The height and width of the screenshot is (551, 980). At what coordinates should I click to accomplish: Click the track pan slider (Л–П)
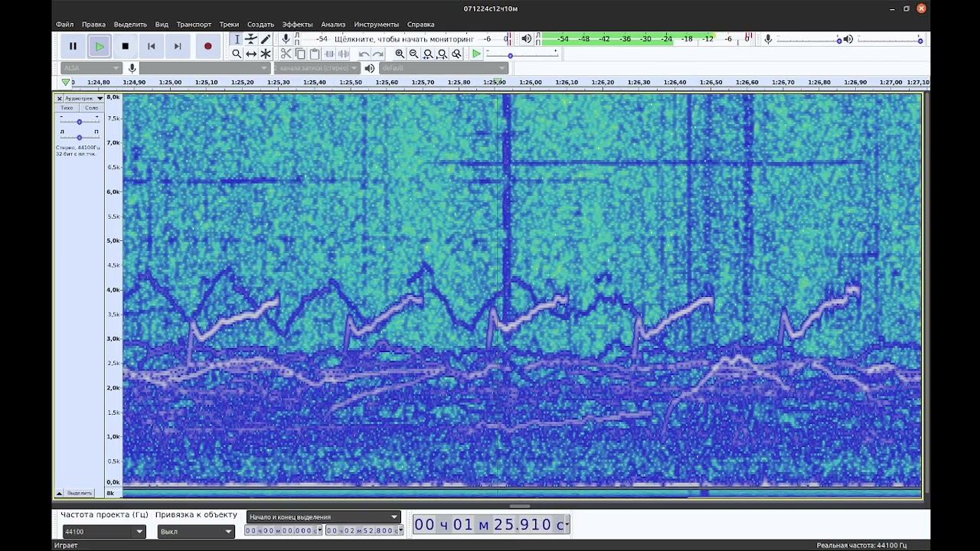(79, 137)
